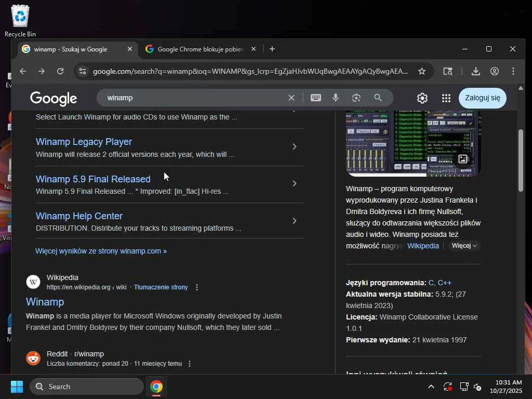
Task: Open the Windows Start menu
Action: tap(17, 387)
